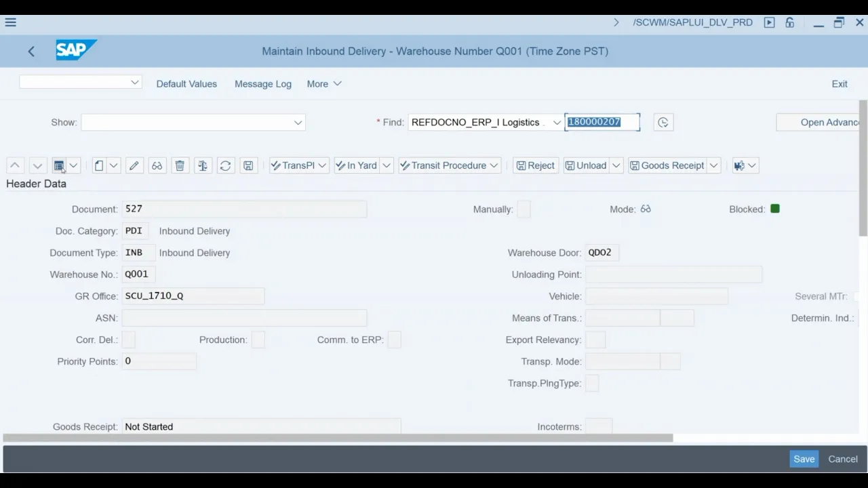868x488 pixels.
Task: Click Exit in the menu bar
Action: [x=840, y=84]
